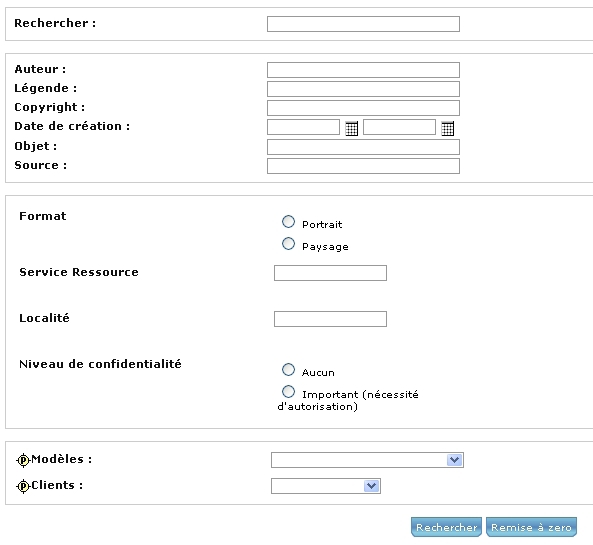
Task: Click the P icon beside Modèles
Action: (23, 460)
